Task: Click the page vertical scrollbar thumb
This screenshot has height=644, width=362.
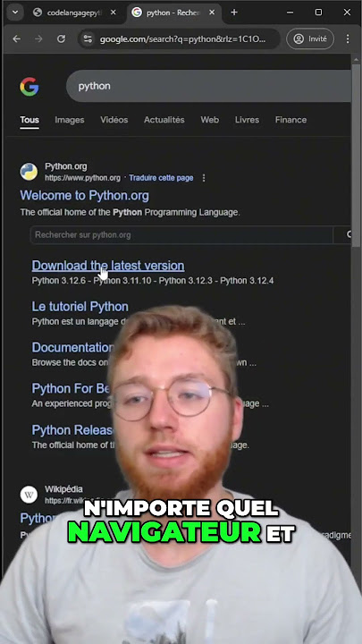Action: coord(357,152)
